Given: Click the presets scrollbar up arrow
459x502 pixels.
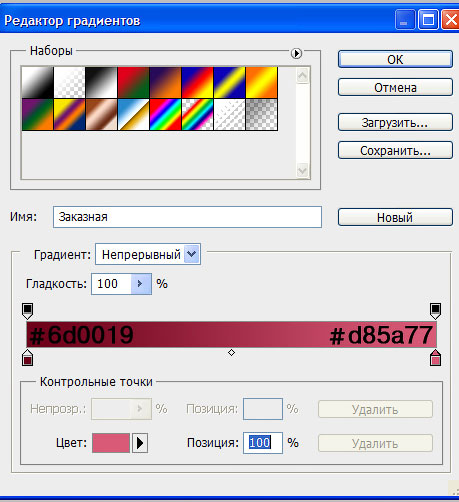Looking at the screenshot, I should [x=303, y=76].
